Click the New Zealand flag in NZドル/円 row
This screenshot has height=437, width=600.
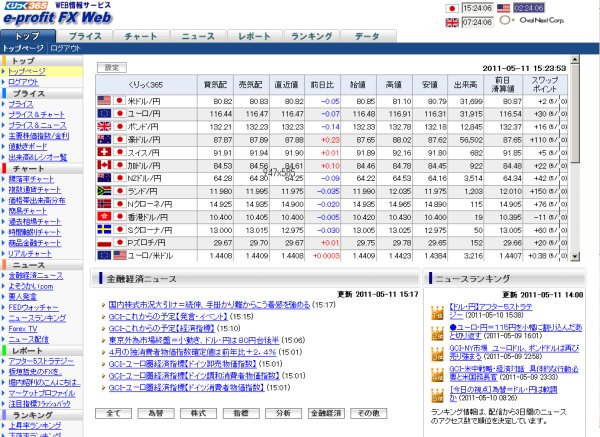tap(104, 178)
